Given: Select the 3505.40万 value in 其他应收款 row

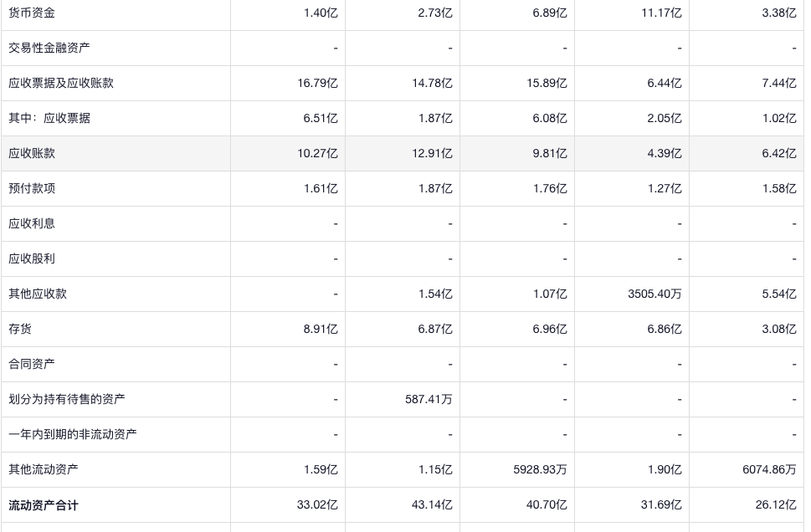Looking at the screenshot, I should click(x=654, y=294).
